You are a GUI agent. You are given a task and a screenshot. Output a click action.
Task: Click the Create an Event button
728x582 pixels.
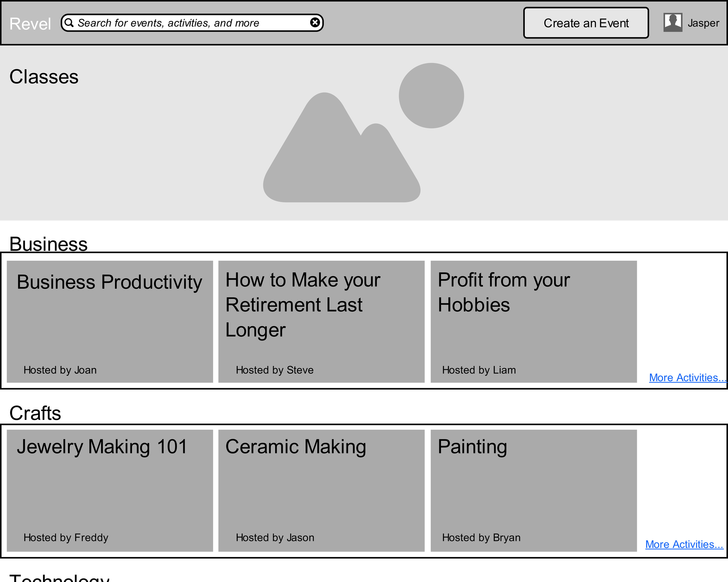(586, 23)
